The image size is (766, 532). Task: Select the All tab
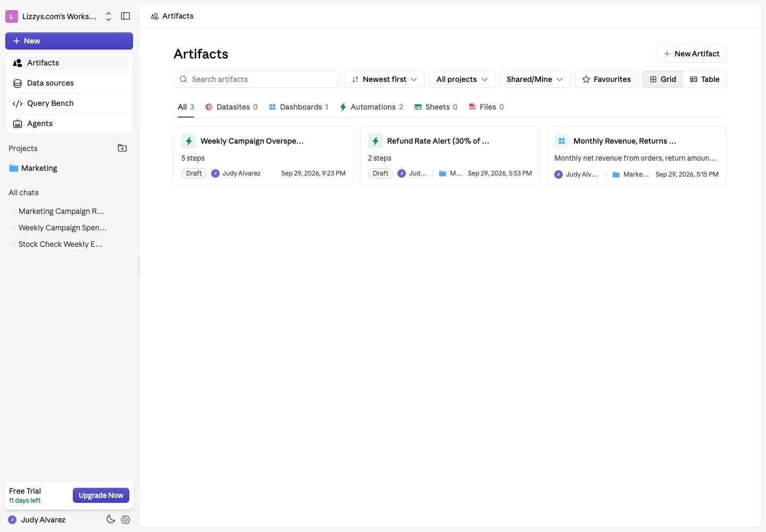pos(186,107)
